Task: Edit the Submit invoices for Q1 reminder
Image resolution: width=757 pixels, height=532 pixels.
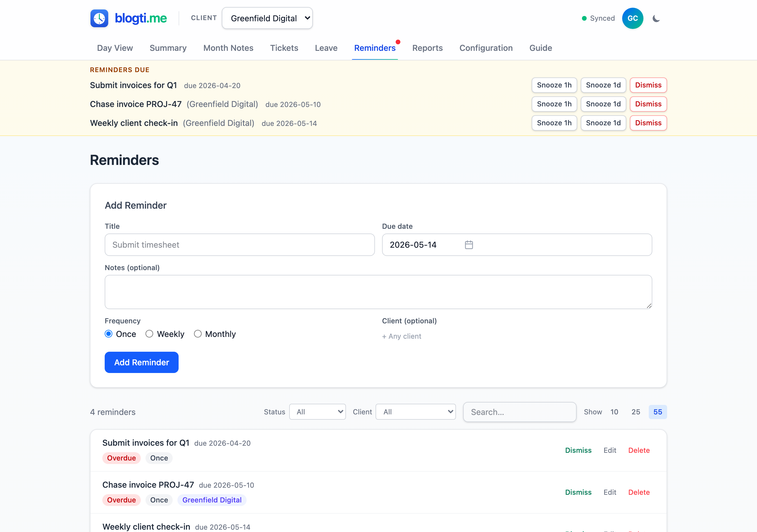Action: [610, 450]
